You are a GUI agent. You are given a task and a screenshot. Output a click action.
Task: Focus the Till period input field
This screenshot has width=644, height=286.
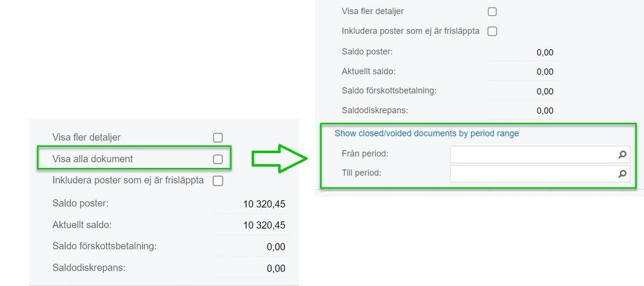click(540, 174)
